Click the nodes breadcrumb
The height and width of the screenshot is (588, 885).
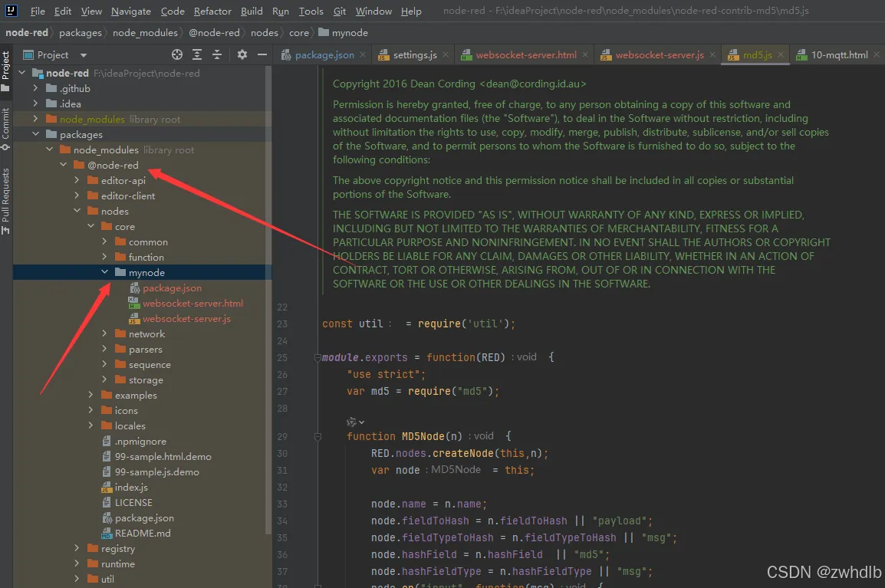coord(264,33)
